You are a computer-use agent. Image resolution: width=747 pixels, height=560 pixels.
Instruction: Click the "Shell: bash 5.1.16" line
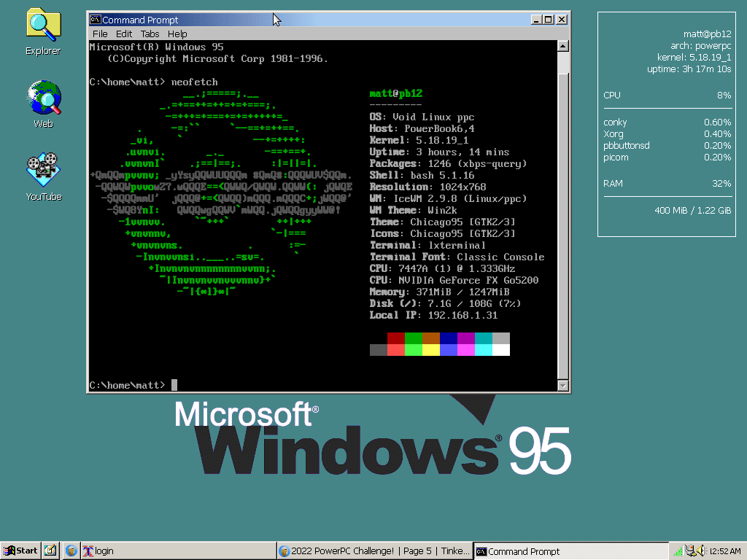tap(422, 175)
